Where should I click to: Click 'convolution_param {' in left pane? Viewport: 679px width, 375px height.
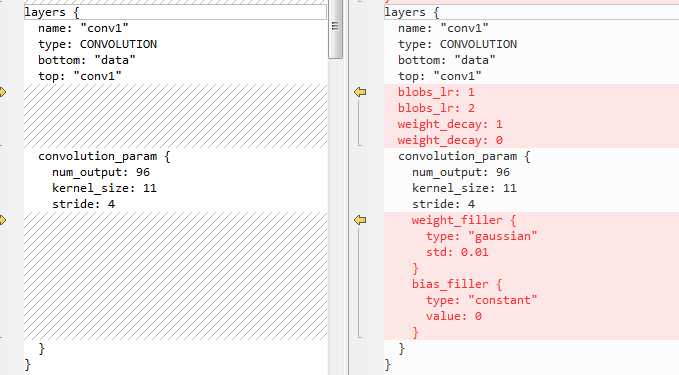(x=104, y=156)
